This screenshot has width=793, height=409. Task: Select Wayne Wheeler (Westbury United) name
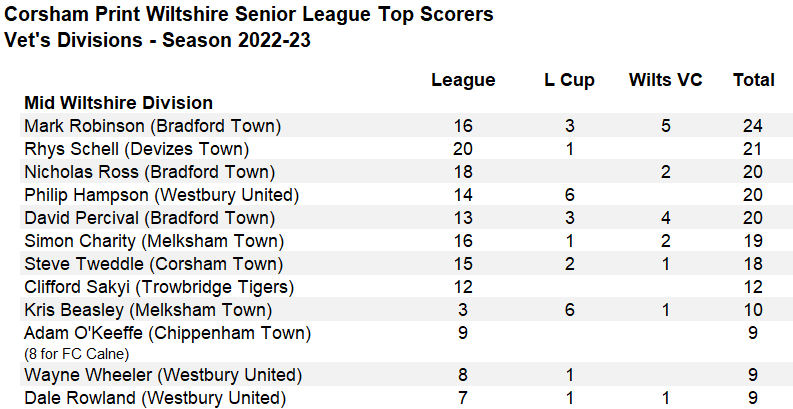point(163,375)
